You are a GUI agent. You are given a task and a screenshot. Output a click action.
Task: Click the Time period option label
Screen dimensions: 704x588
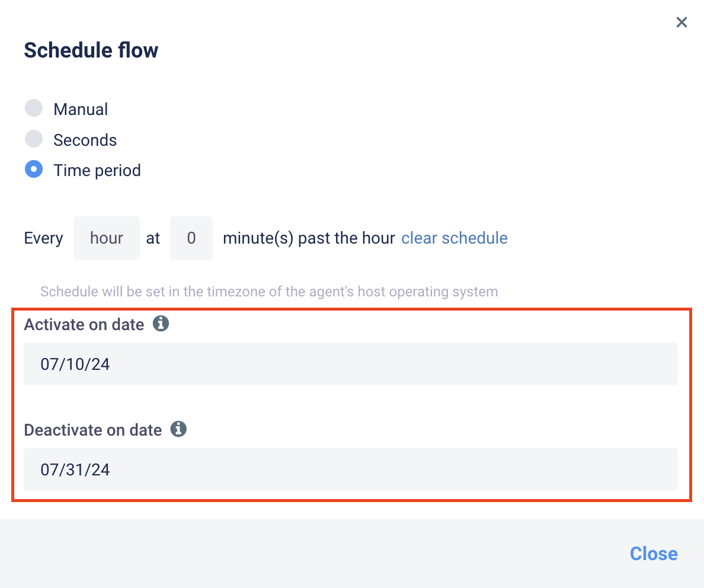(x=97, y=171)
